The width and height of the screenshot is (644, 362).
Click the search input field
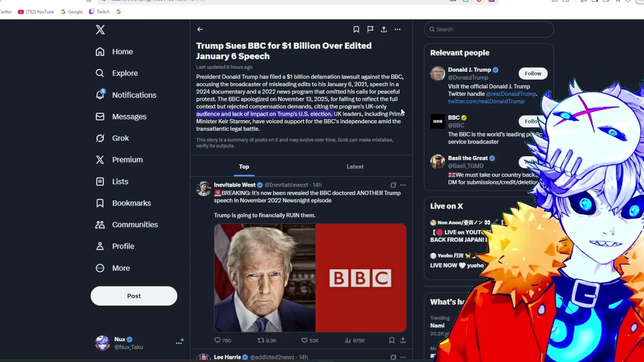[489, 29]
